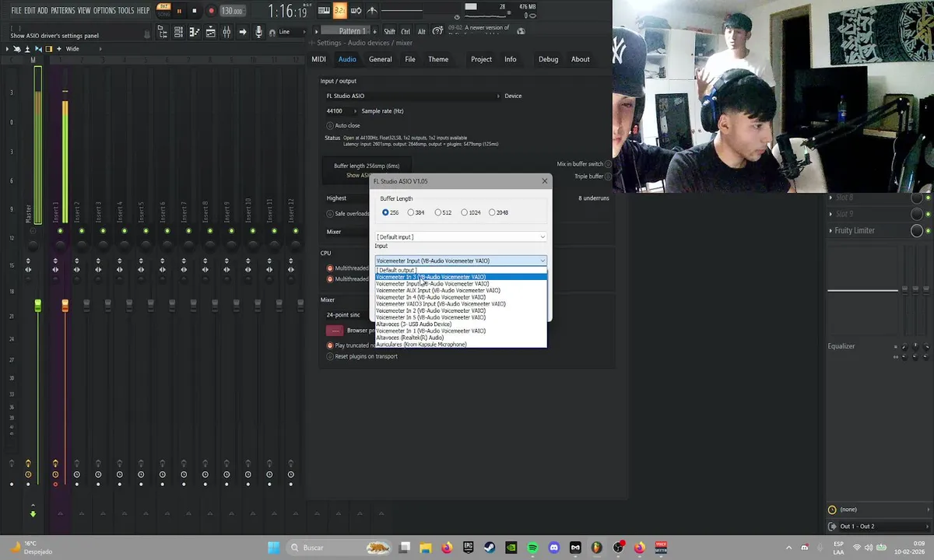
Task: Open the Debug settings tab
Action: coord(548,59)
